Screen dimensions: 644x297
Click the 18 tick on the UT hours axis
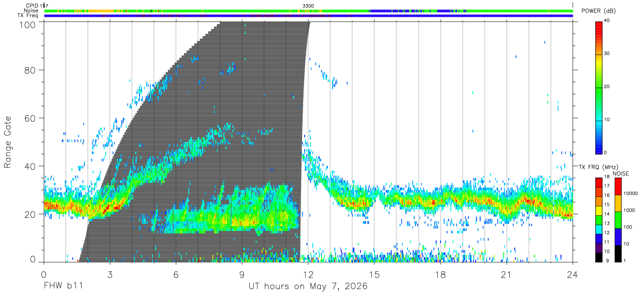point(441,274)
